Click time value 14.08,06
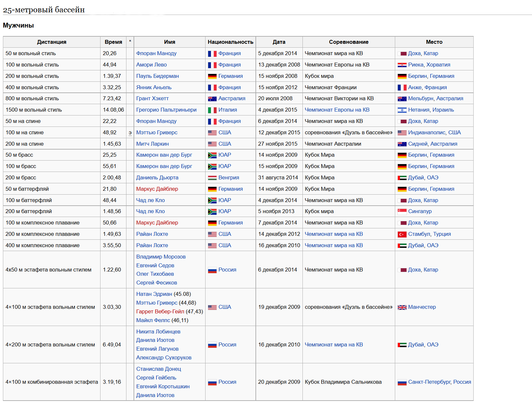 [x=113, y=110]
